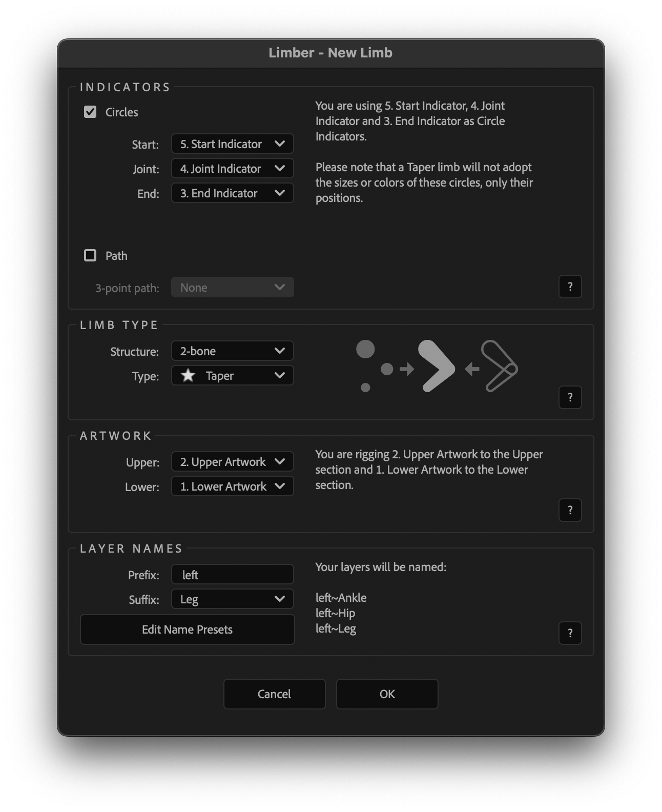Expand the End indicator dropdown
The width and height of the screenshot is (662, 812).
pos(232,193)
